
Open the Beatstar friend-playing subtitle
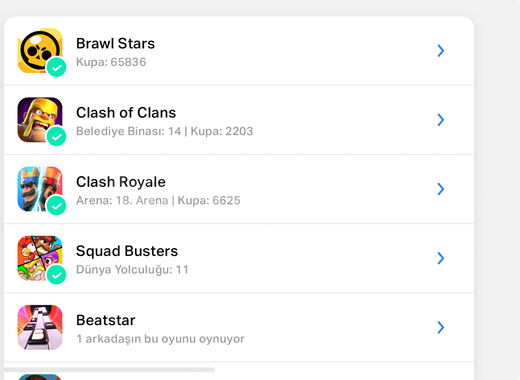pyautogui.click(x=160, y=339)
